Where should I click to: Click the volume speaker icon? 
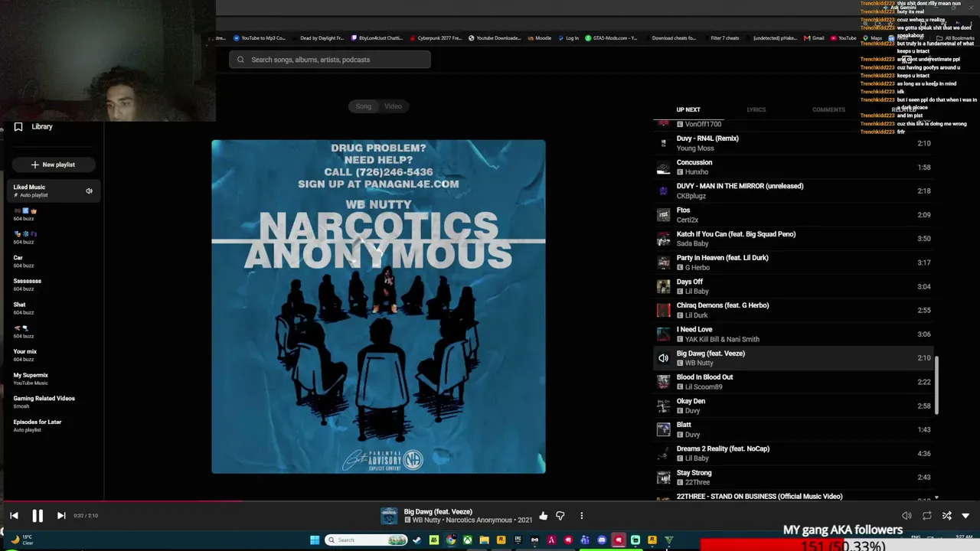tap(906, 516)
